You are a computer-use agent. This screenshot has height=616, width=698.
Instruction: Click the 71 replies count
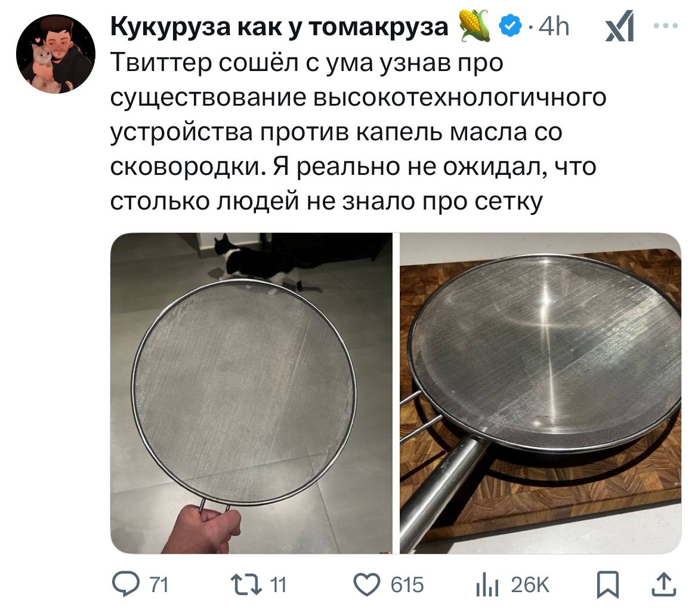tap(159, 585)
